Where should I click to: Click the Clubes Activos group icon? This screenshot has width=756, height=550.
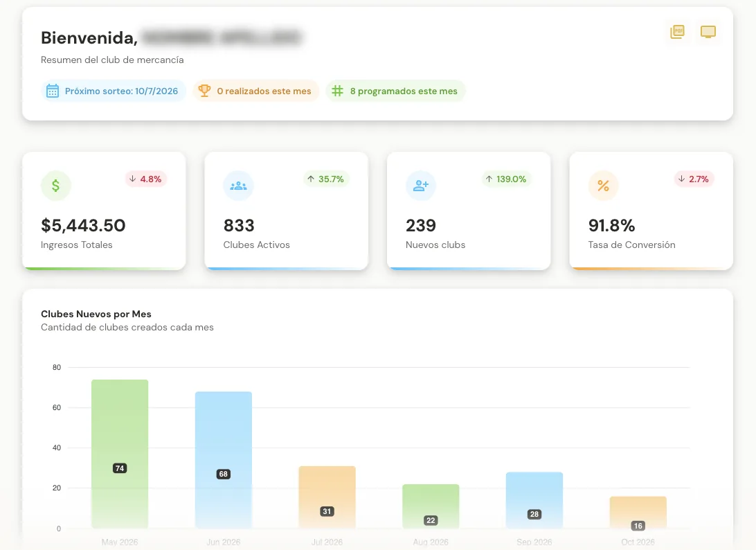(238, 185)
